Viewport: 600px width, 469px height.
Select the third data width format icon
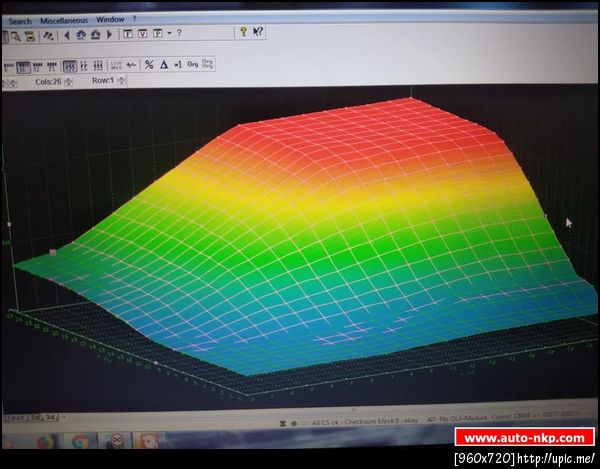click(38, 67)
